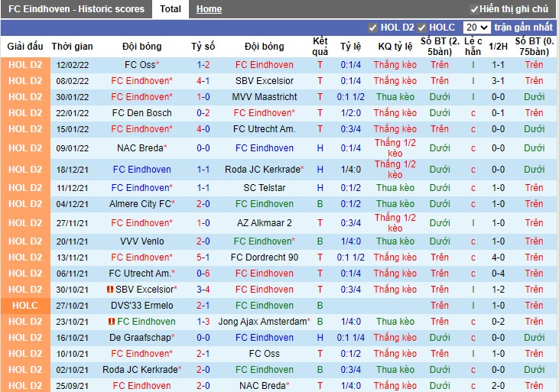Toggle the HOLC checkbox
Image resolution: width=559 pixels, height=392 pixels.
(x=422, y=28)
